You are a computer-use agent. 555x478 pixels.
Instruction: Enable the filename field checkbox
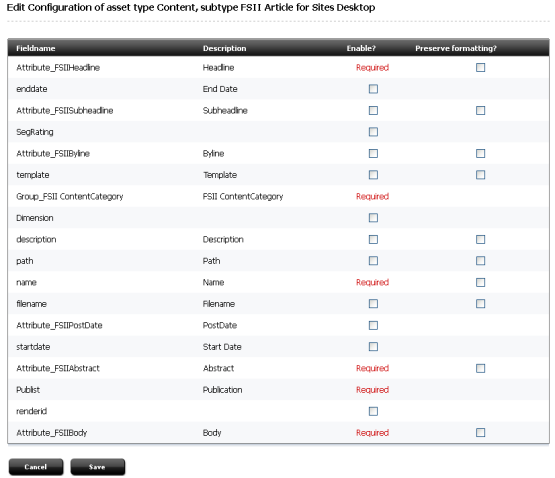coord(373,303)
